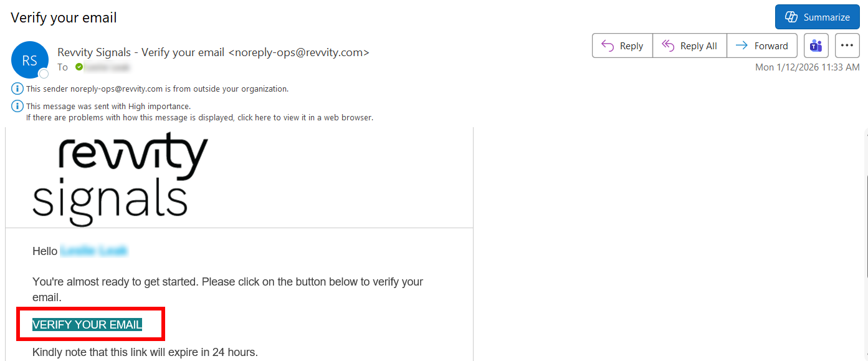The image size is (868, 361).
Task: Click the view in web browser notice
Action: 199,117
